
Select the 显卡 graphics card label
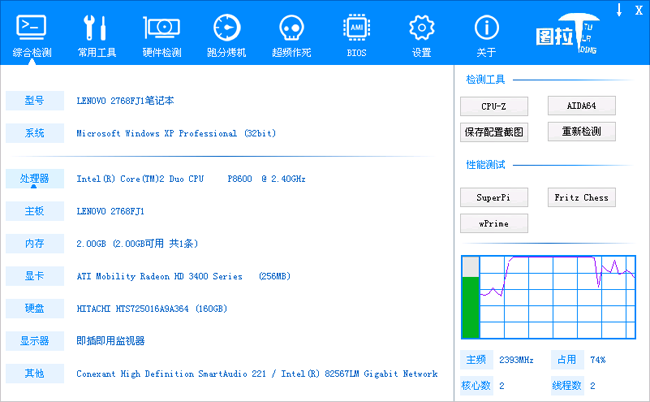click(x=35, y=276)
